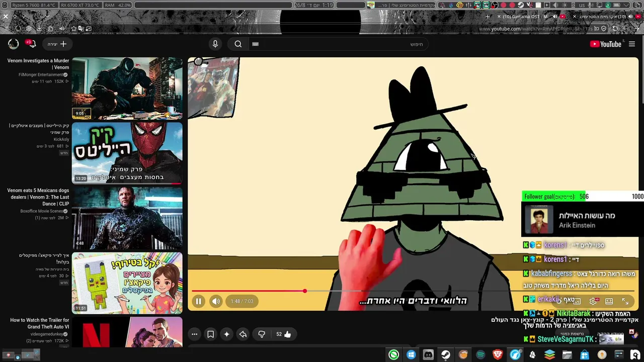Open the file manager taskbar icon
This screenshot has width=644, height=362.
coord(567,355)
